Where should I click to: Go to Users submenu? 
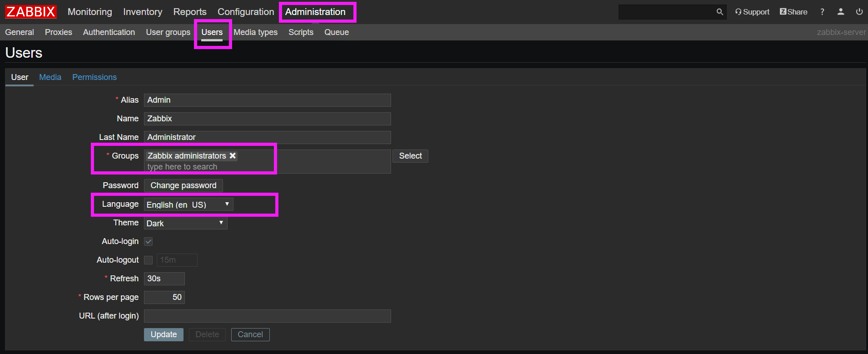(212, 32)
